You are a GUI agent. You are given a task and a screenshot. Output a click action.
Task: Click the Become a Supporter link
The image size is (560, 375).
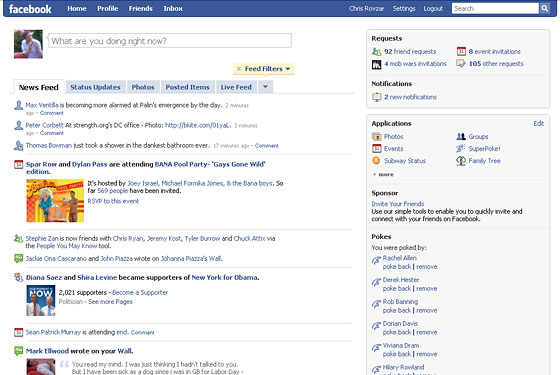pos(140,292)
